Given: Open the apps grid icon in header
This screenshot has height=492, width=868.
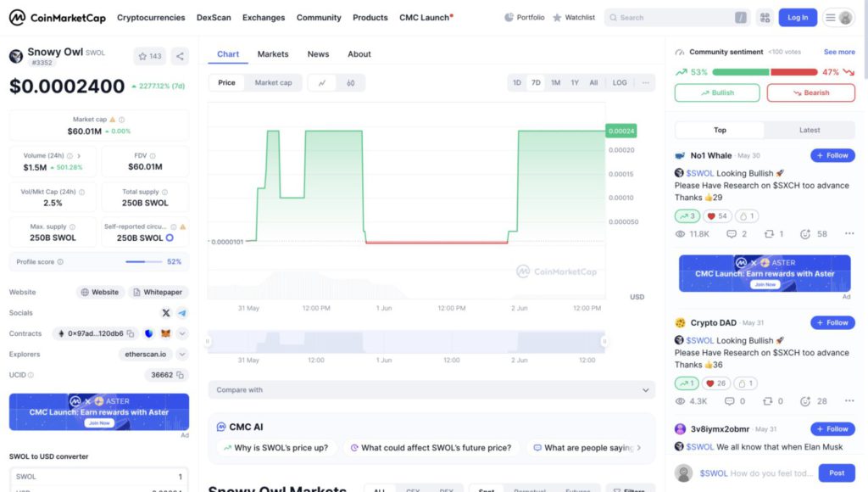Looking at the screenshot, I should pyautogui.click(x=765, y=18).
